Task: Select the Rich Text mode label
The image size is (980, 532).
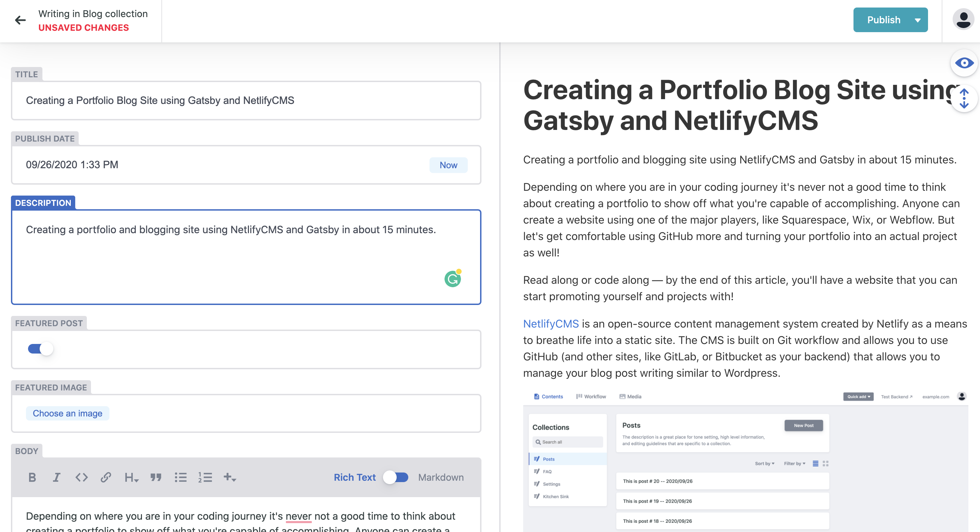Action: (355, 477)
